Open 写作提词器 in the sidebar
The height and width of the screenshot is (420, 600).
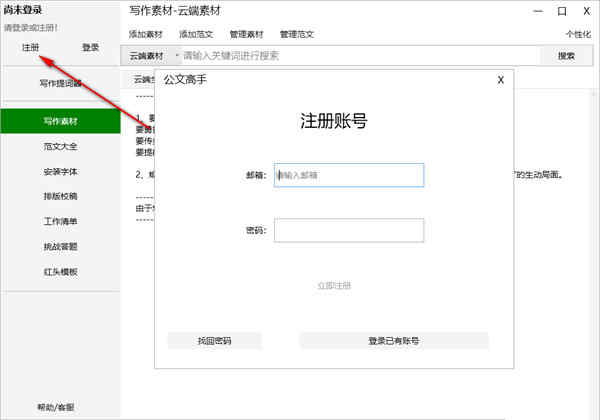[60, 83]
